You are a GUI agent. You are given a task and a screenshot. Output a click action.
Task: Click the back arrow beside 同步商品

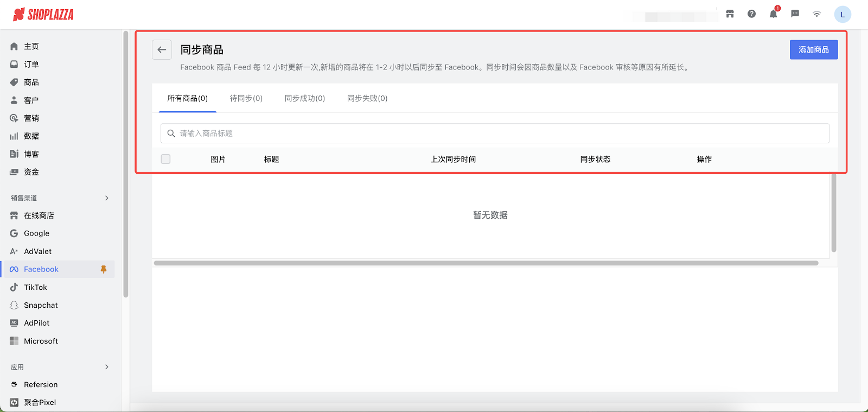[162, 50]
